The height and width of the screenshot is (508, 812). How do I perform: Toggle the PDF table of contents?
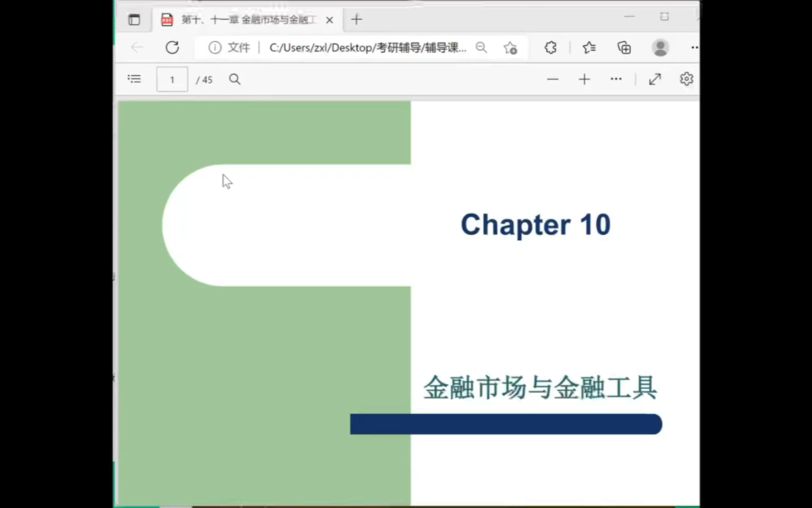134,79
